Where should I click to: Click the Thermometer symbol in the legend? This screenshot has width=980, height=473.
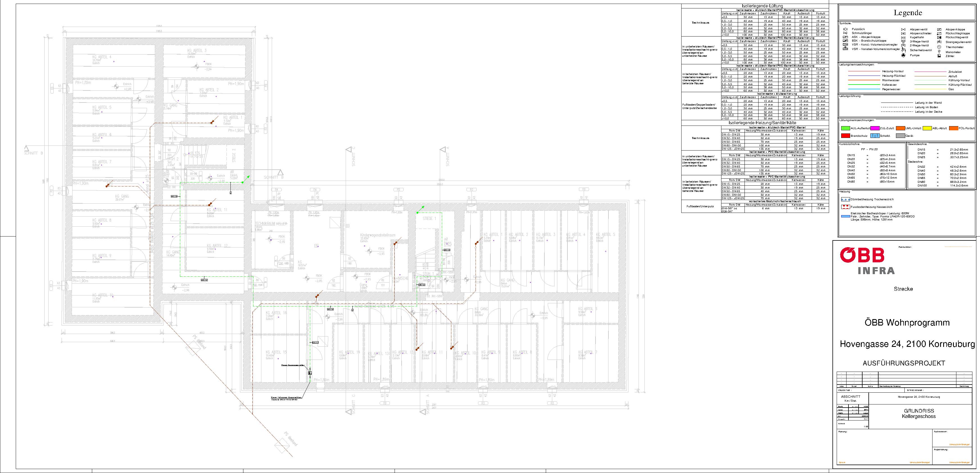pos(939,47)
